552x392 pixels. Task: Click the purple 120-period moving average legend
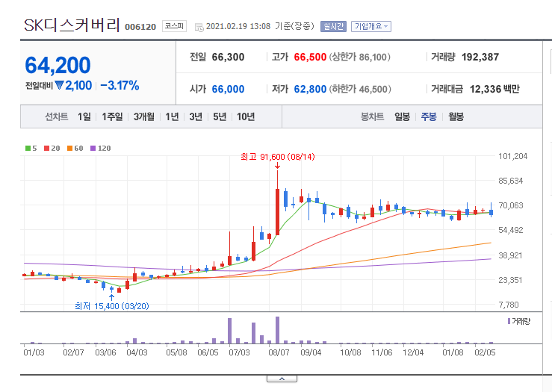(x=101, y=148)
